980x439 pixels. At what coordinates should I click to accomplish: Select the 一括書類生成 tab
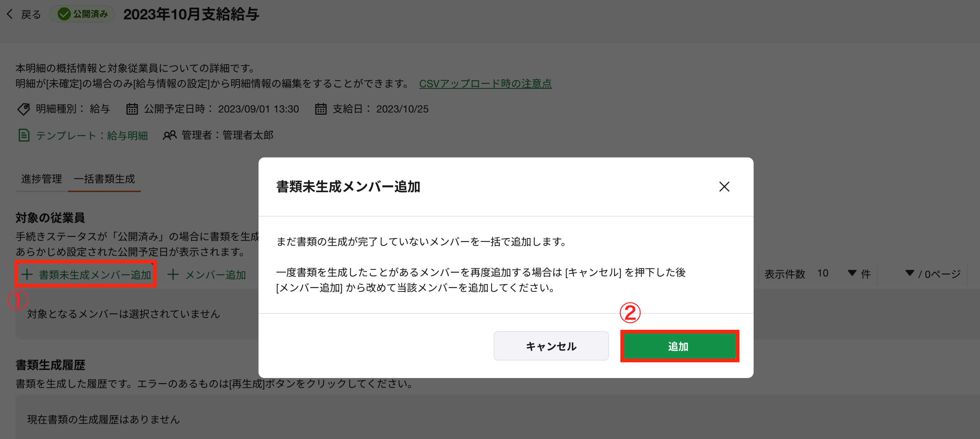pyautogui.click(x=104, y=179)
